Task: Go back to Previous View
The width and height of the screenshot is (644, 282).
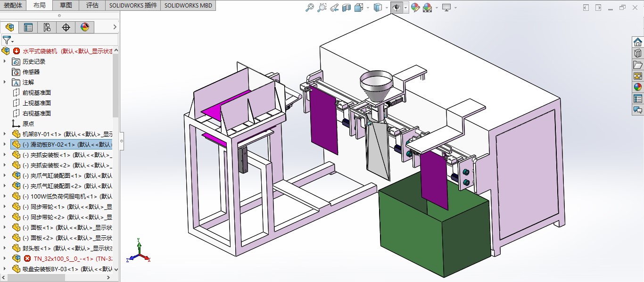Action: (334, 8)
